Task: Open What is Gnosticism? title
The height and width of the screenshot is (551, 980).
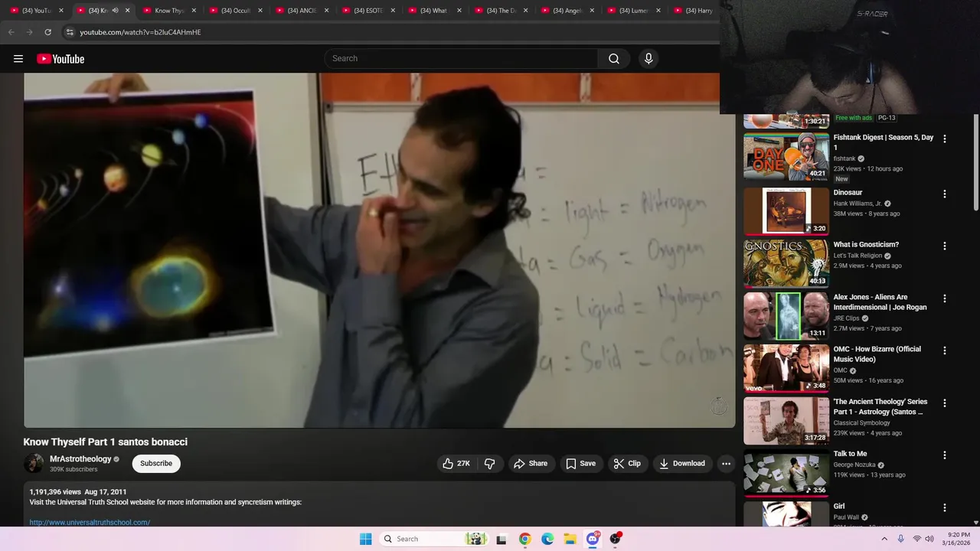Action: (866, 245)
